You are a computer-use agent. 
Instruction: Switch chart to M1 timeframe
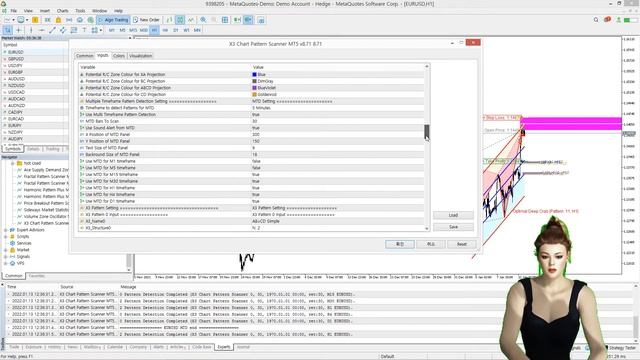click(x=111, y=30)
